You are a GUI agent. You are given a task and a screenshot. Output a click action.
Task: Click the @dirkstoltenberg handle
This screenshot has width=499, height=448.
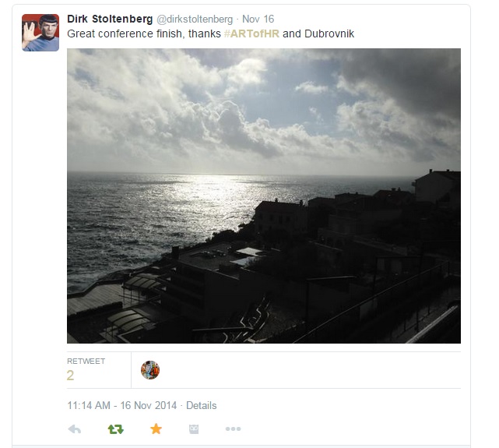pos(195,19)
